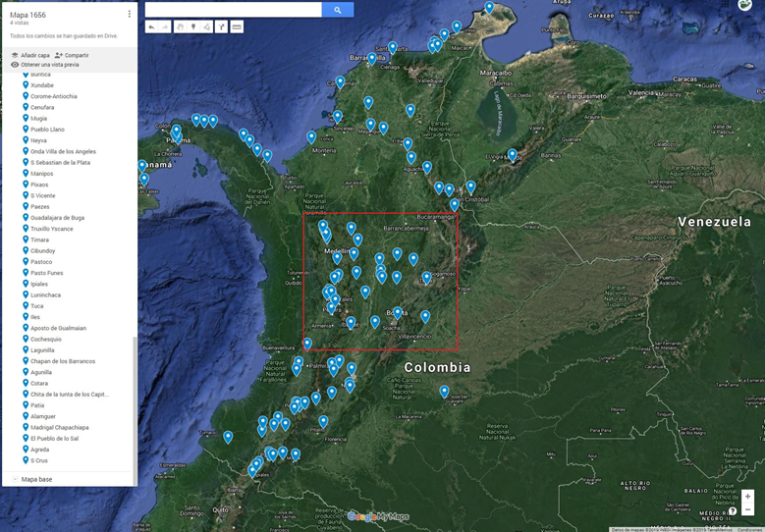The image size is (765, 532).
Task: Select the measure distances ruler tool
Action: click(x=237, y=27)
